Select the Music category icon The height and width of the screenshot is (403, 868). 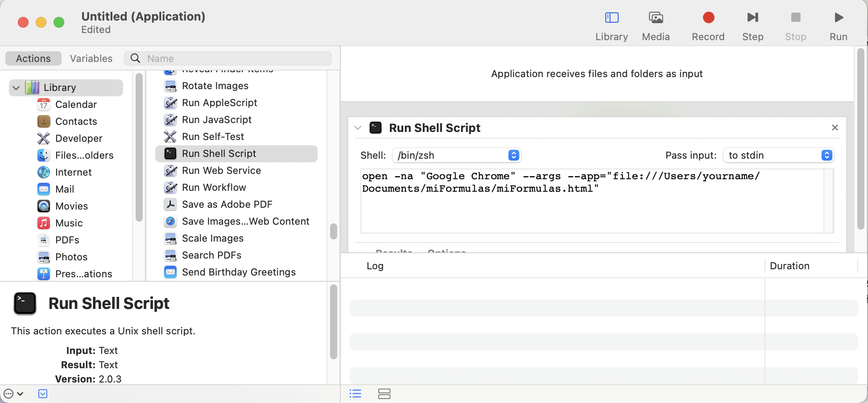click(x=44, y=223)
